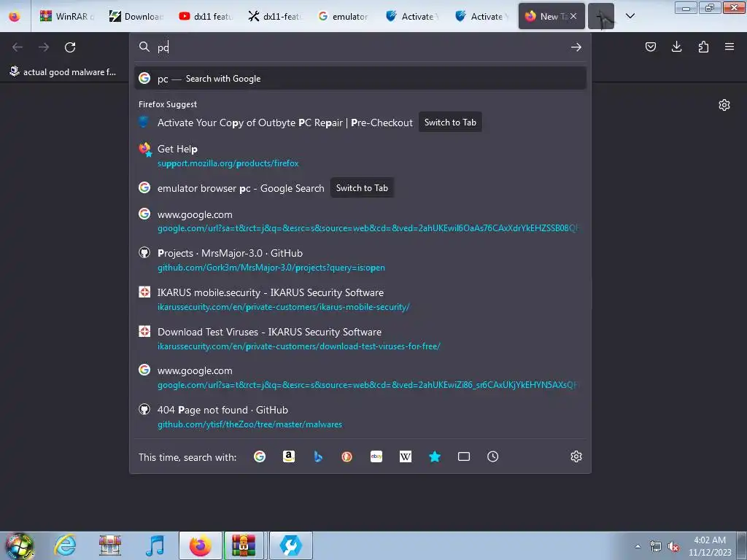Click the go arrow in the address bar
Image resolution: width=747 pixels, height=560 pixels.
tap(576, 47)
